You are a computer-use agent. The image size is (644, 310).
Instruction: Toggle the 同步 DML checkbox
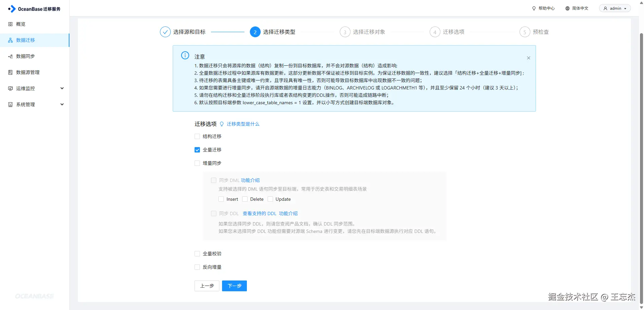tap(214, 180)
